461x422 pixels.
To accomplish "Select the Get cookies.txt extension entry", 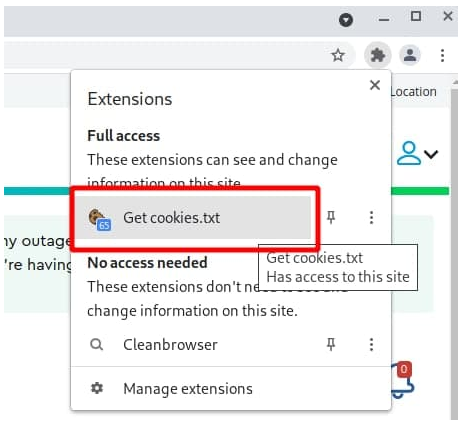I will pos(193,218).
